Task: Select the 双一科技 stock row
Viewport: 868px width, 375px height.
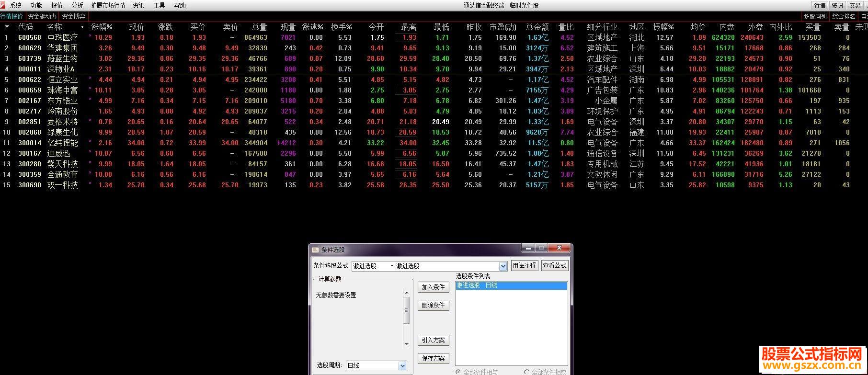Action: pyautogui.click(x=434, y=185)
